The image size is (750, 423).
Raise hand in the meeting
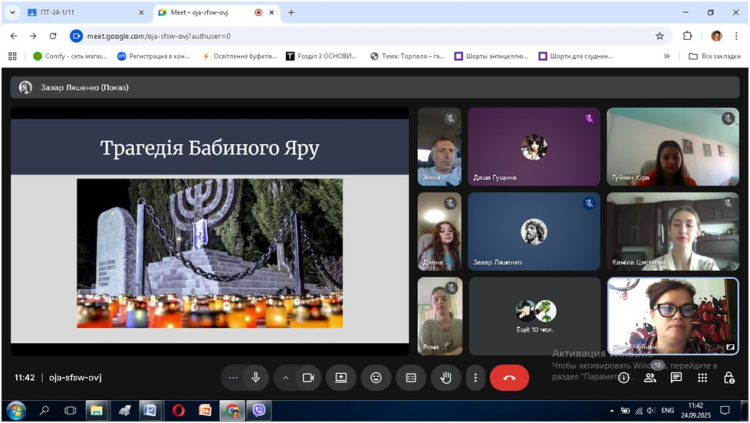coord(446,378)
